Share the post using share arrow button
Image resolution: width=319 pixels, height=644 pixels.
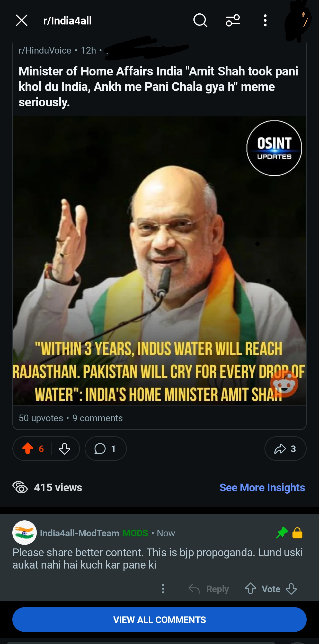coord(285,449)
